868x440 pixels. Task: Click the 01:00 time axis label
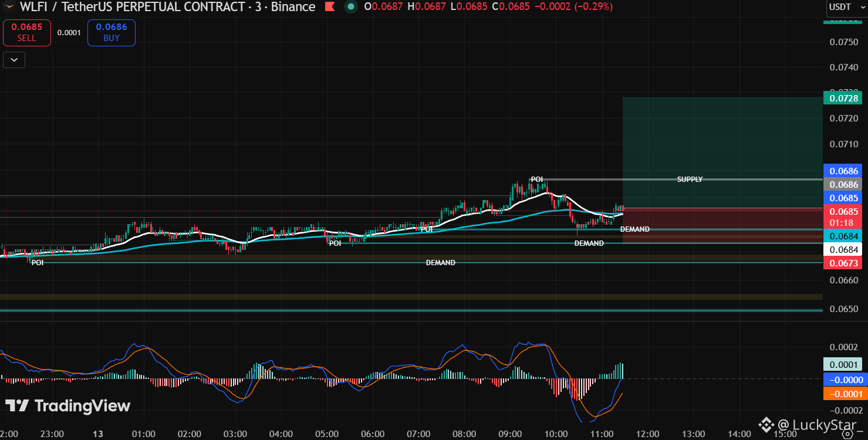pos(144,434)
